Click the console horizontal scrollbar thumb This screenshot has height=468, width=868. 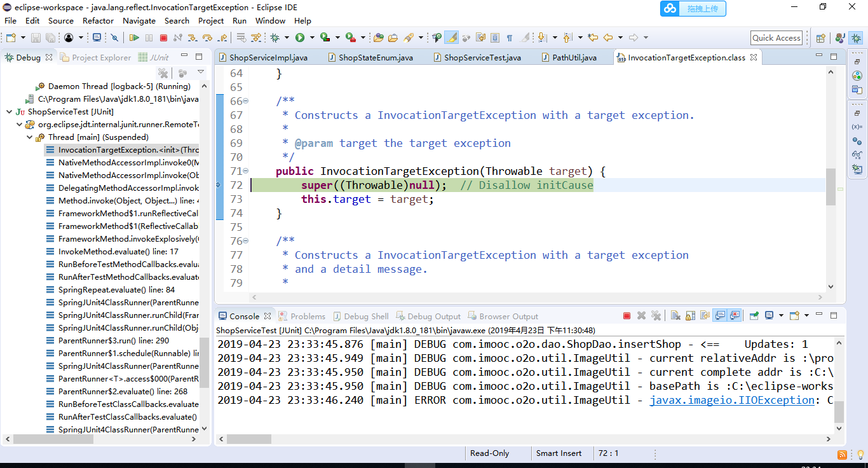click(250, 439)
